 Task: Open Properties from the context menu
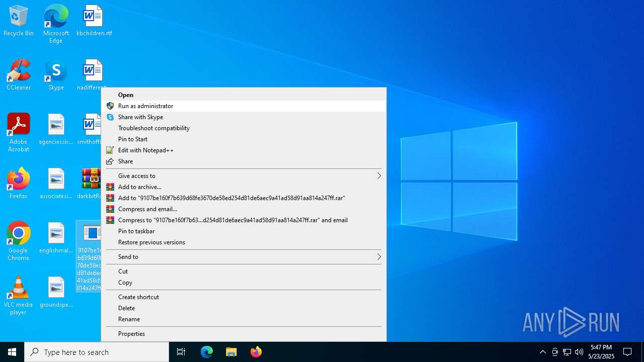244,334
